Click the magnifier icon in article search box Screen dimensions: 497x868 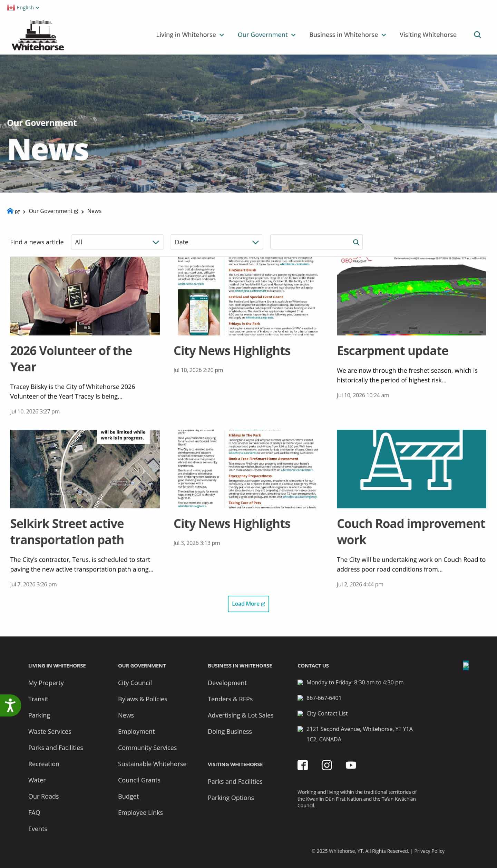pyautogui.click(x=356, y=242)
